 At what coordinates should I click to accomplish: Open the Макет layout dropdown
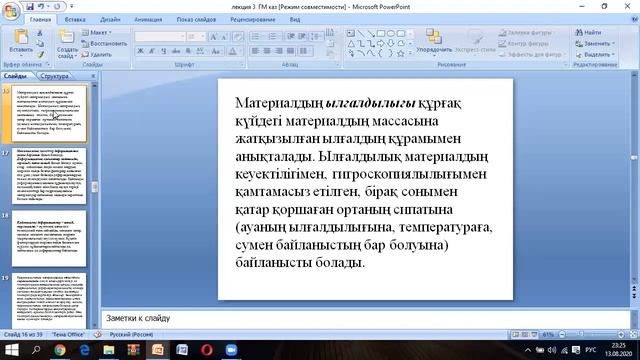pos(97,32)
